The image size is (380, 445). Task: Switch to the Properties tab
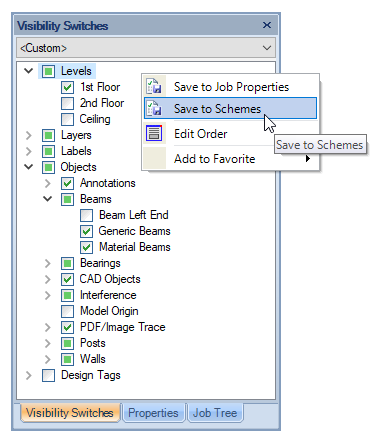point(153,413)
